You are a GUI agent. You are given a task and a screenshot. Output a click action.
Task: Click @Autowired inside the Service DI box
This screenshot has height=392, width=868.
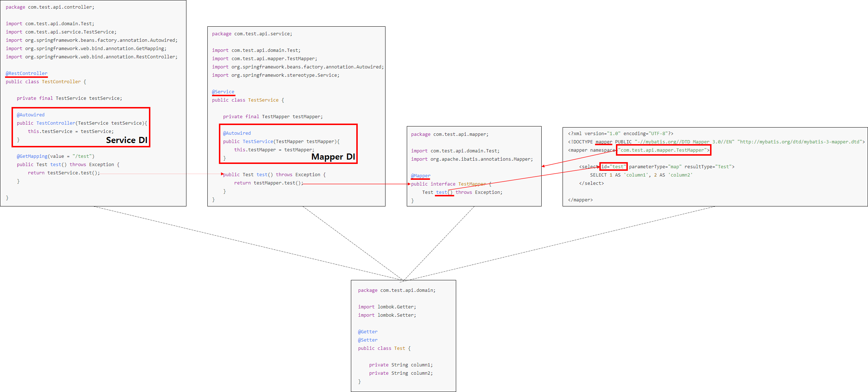click(x=31, y=115)
